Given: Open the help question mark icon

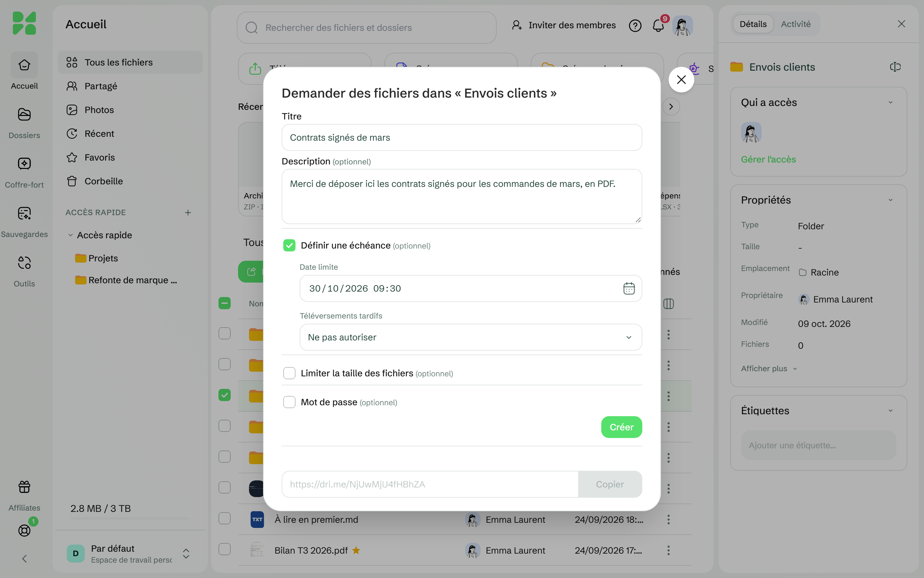Looking at the screenshot, I should 635,26.
